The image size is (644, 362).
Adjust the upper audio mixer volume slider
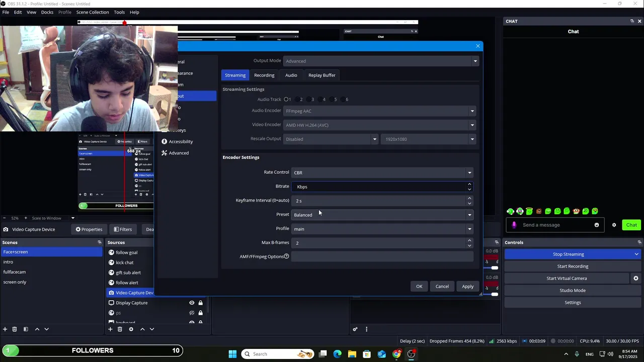495,267
